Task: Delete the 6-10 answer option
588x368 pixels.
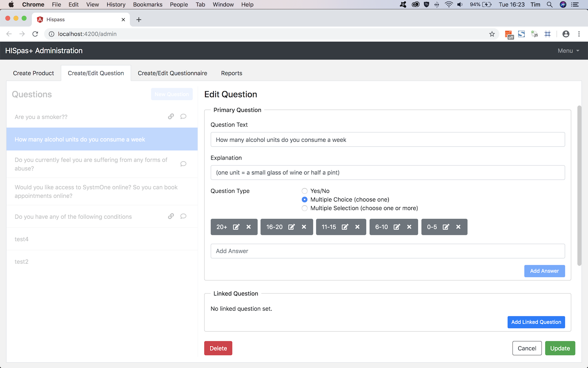Action: 409,227
